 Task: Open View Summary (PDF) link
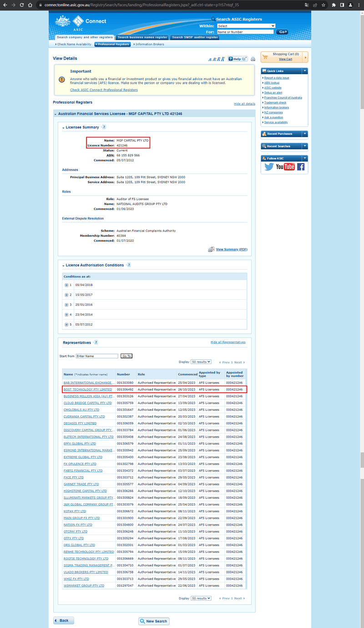coord(232,250)
